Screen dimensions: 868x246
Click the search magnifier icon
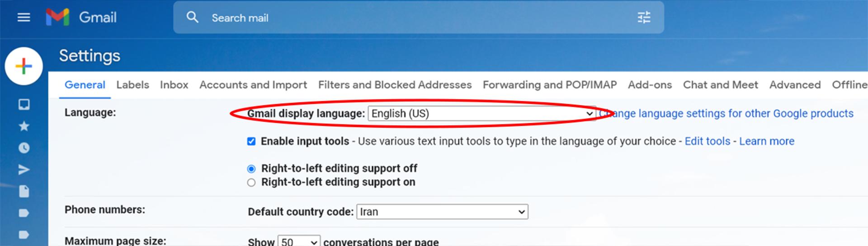(x=193, y=18)
